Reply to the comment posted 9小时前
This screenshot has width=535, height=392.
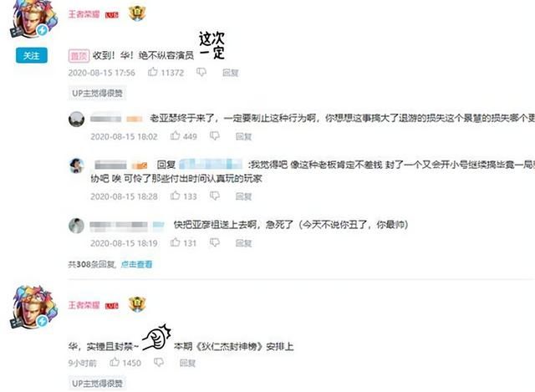click(x=187, y=363)
